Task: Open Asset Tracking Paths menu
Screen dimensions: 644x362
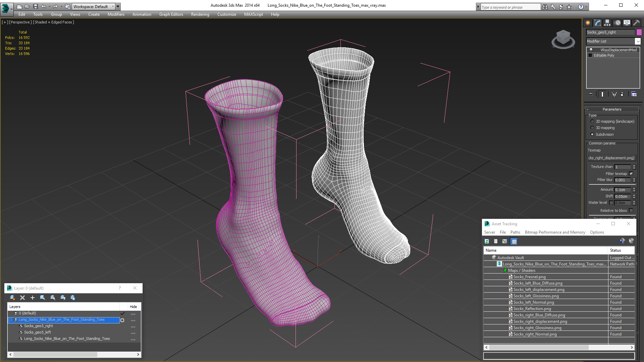Action: [x=515, y=232]
